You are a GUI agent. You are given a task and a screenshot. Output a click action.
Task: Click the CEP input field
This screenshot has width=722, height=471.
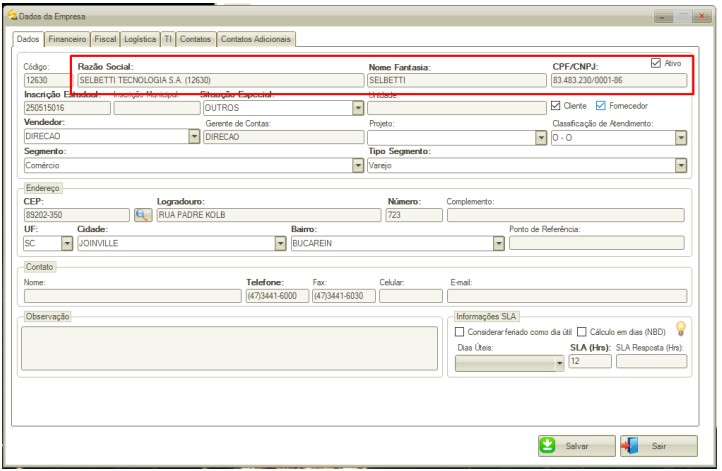pyautogui.click(x=76, y=215)
